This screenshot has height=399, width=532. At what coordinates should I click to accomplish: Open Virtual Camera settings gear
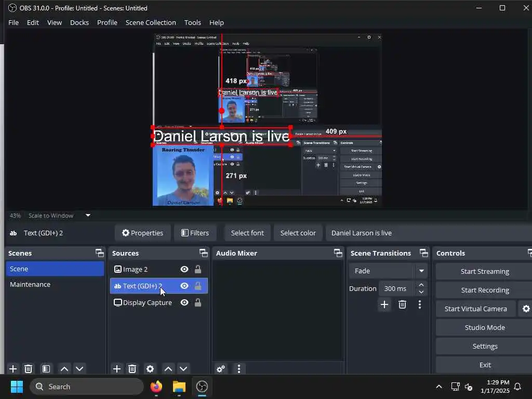pyautogui.click(x=526, y=309)
